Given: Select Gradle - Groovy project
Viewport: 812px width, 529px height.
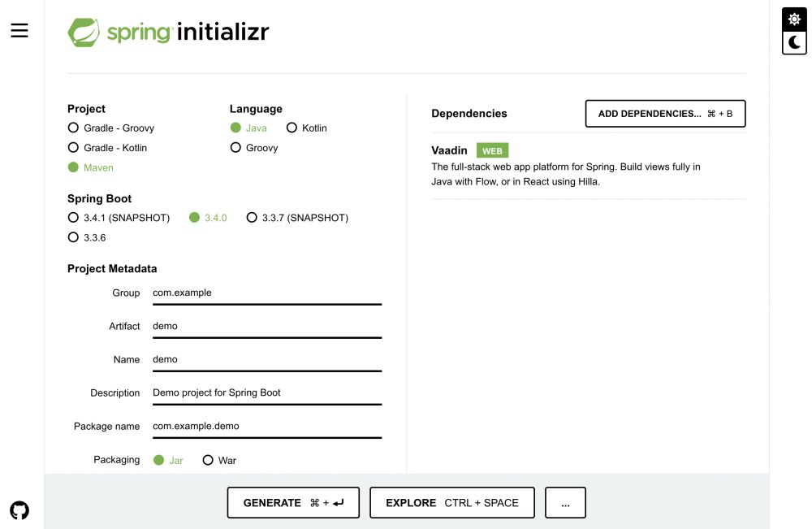Looking at the screenshot, I should click(110, 128).
